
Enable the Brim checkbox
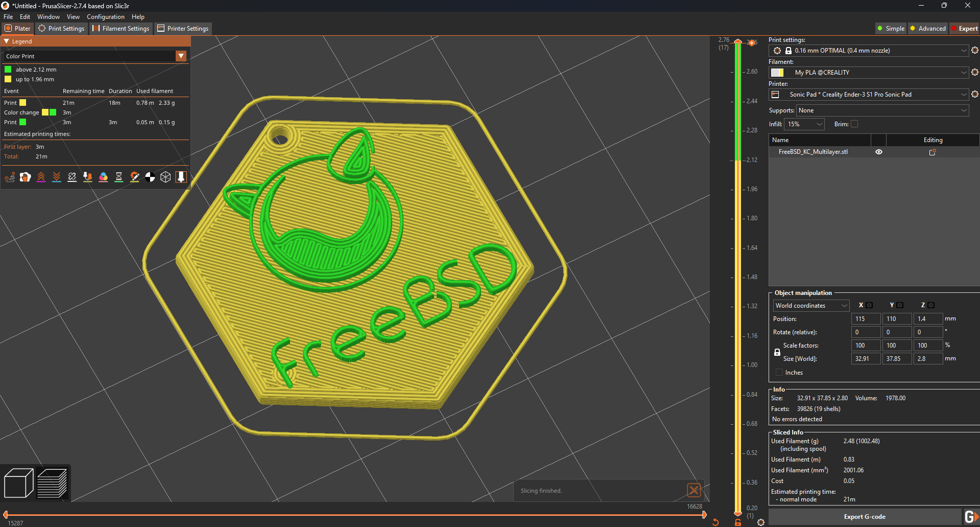pos(854,124)
